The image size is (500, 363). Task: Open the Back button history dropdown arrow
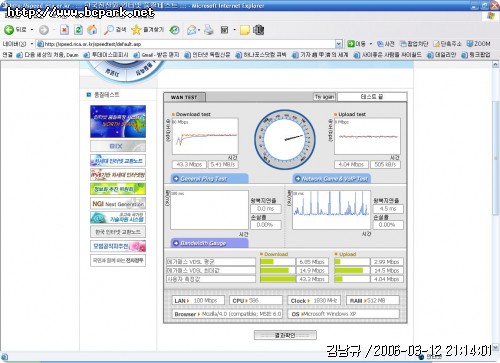coord(32,30)
